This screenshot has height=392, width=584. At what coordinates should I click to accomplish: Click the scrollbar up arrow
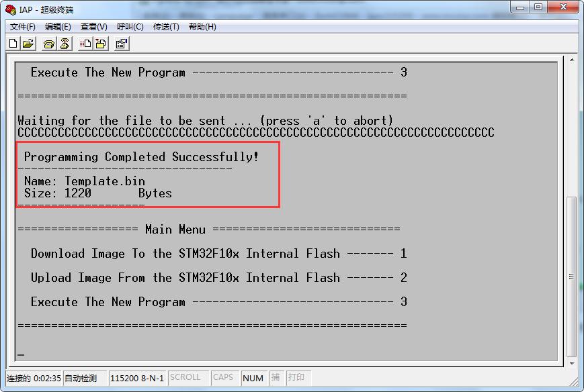(572, 60)
